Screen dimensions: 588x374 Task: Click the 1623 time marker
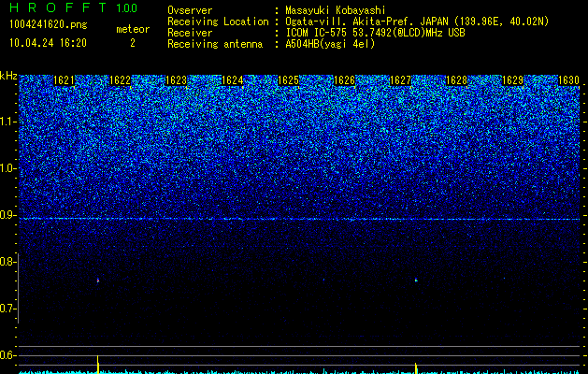(x=176, y=80)
